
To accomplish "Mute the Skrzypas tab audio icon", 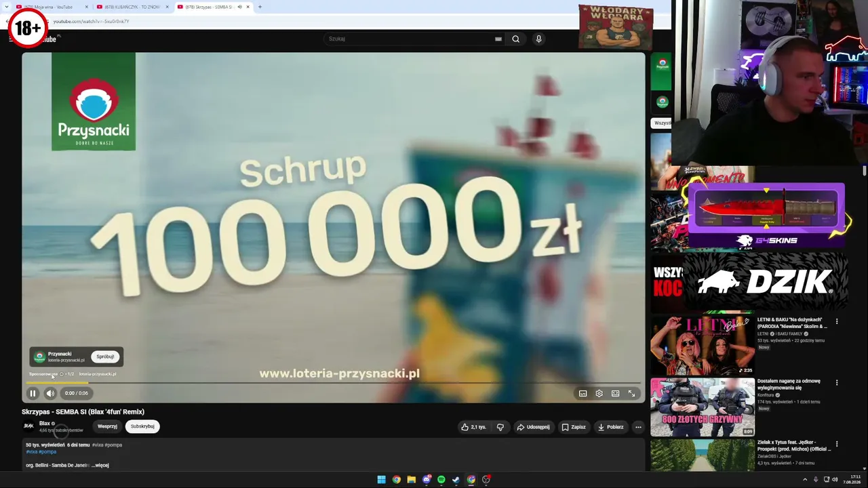I will [239, 7].
